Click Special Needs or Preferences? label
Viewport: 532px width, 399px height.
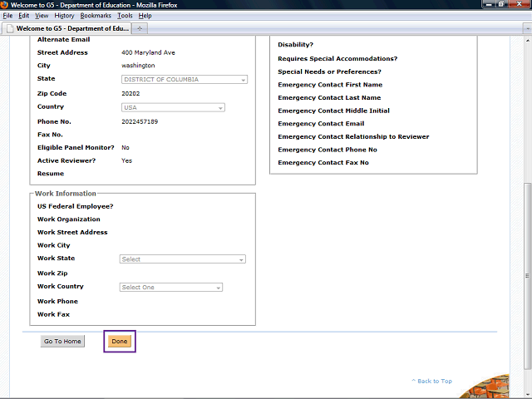pyautogui.click(x=329, y=72)
